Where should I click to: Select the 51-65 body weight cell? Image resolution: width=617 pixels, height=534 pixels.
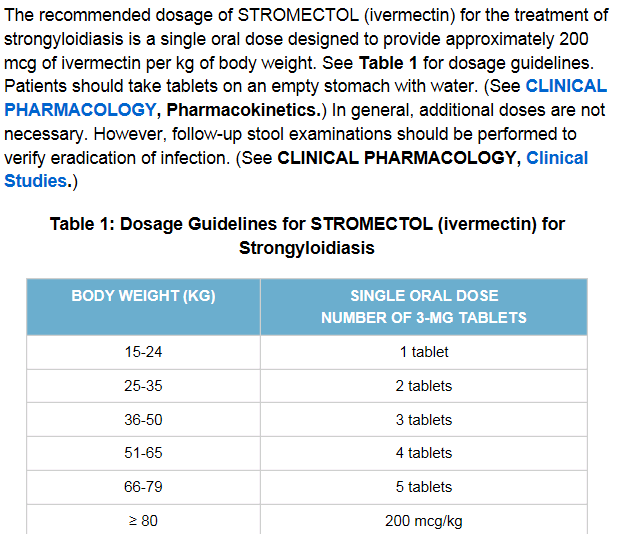(x=143, y=453)
